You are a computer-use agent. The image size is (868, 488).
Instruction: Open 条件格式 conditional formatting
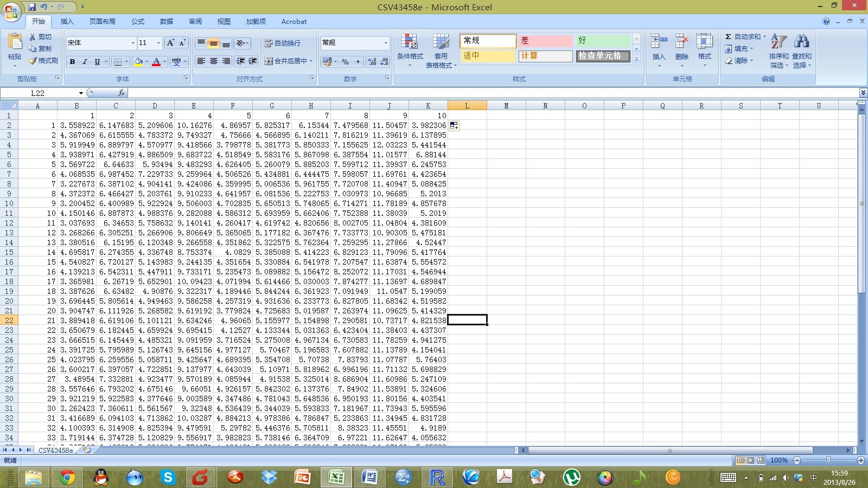tap(410, 50)
